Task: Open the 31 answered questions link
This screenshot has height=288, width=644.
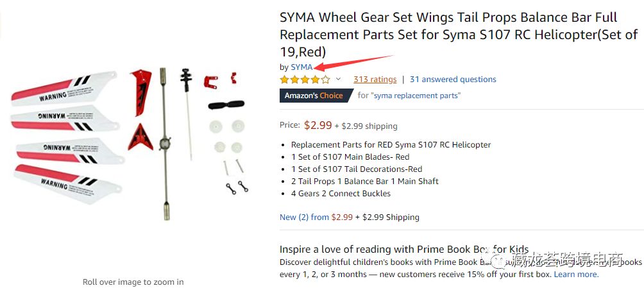Action: click(x=453, y=80)
